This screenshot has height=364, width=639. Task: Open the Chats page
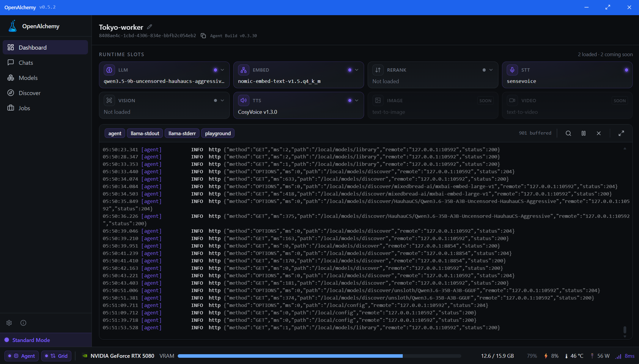pos(45,63)
